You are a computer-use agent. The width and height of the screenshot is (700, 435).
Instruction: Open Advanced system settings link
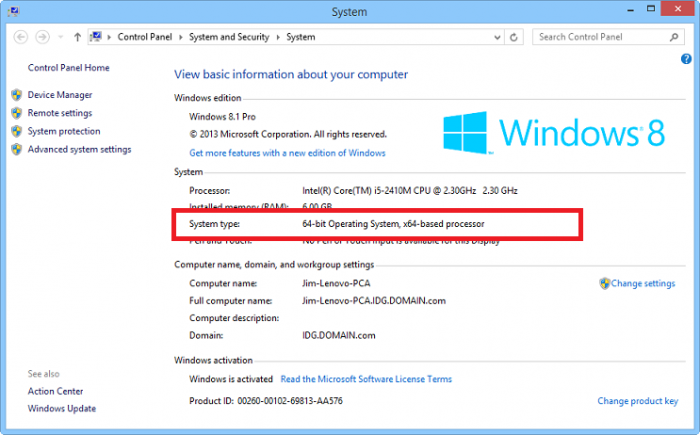(x=79, y=149)
